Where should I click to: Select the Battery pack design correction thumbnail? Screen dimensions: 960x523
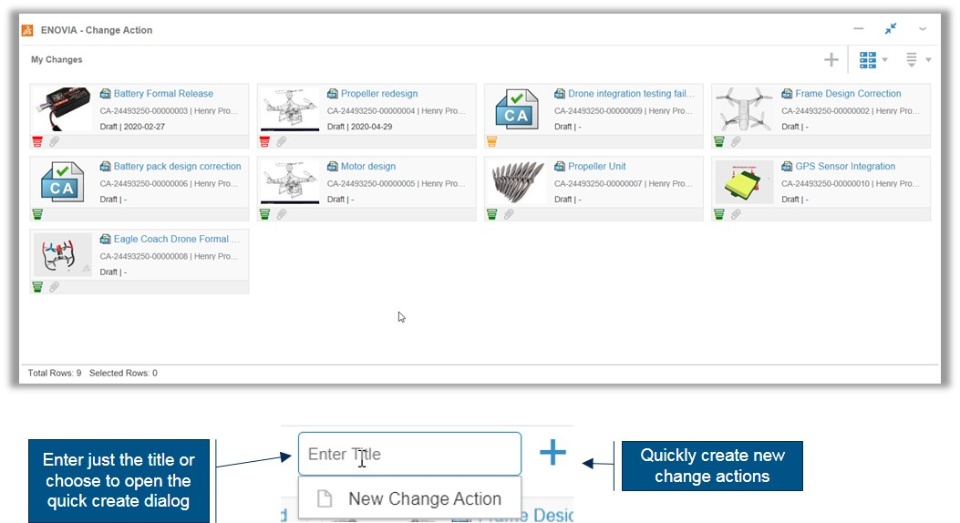(63, 182)
